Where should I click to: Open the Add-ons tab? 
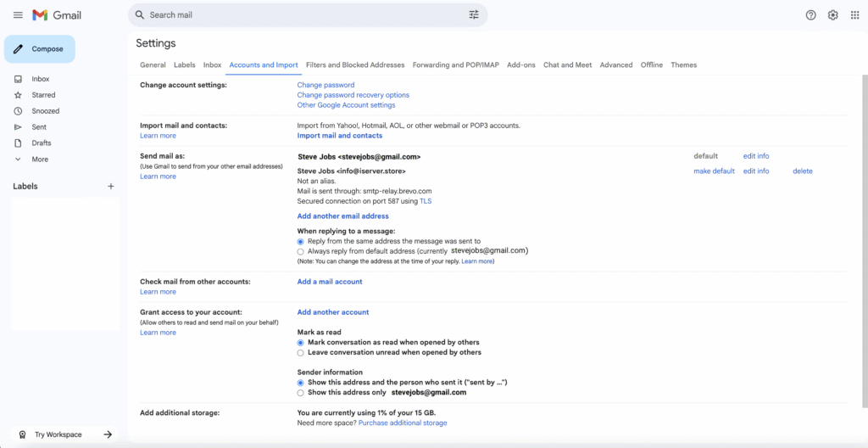point(521,64)
